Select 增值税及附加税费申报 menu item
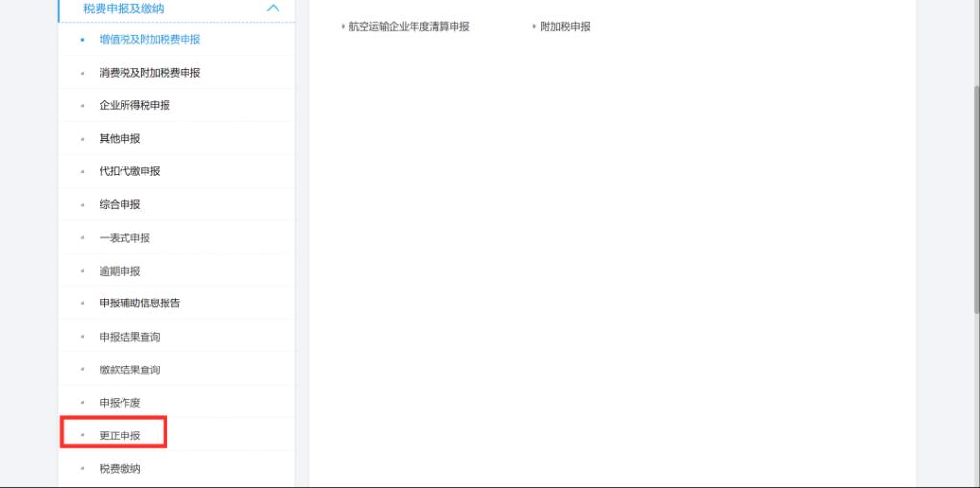980x488 pixels. [x=150, y=39]
